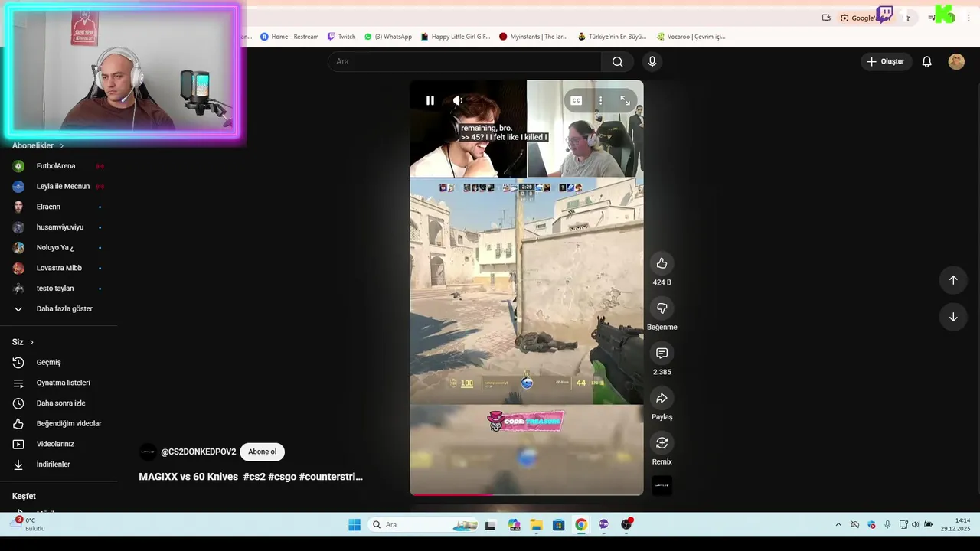Open the (3) WhatsApp bookmark
Image resolution: width=980 pixels, height=551 pixels.
[x=388, y=36]
